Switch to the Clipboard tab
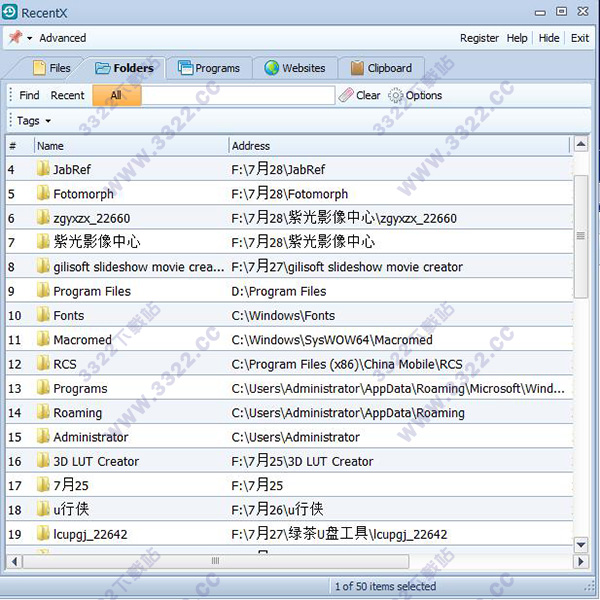This screenshot has width=600, height=600. pos(381,68)
